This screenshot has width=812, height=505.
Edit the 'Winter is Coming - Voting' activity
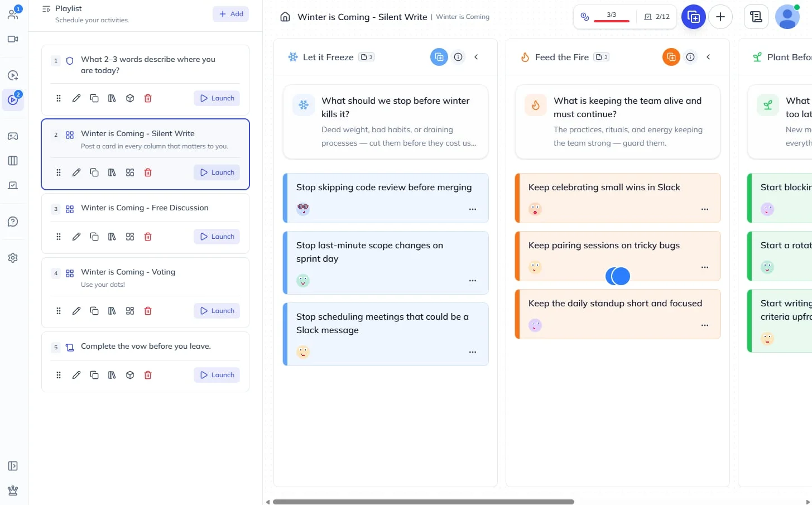(x=76, y=311)
